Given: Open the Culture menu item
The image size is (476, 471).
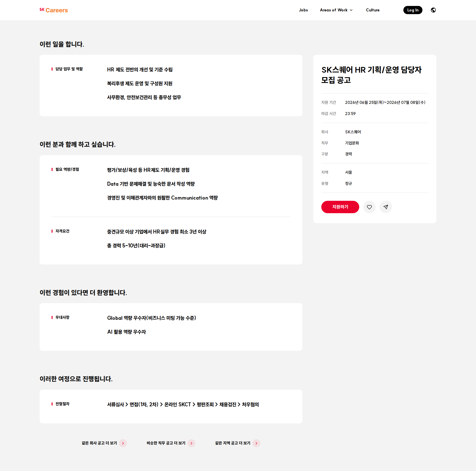Looking at the screenshot, I should pyautogui.click(x=373, y=10).
